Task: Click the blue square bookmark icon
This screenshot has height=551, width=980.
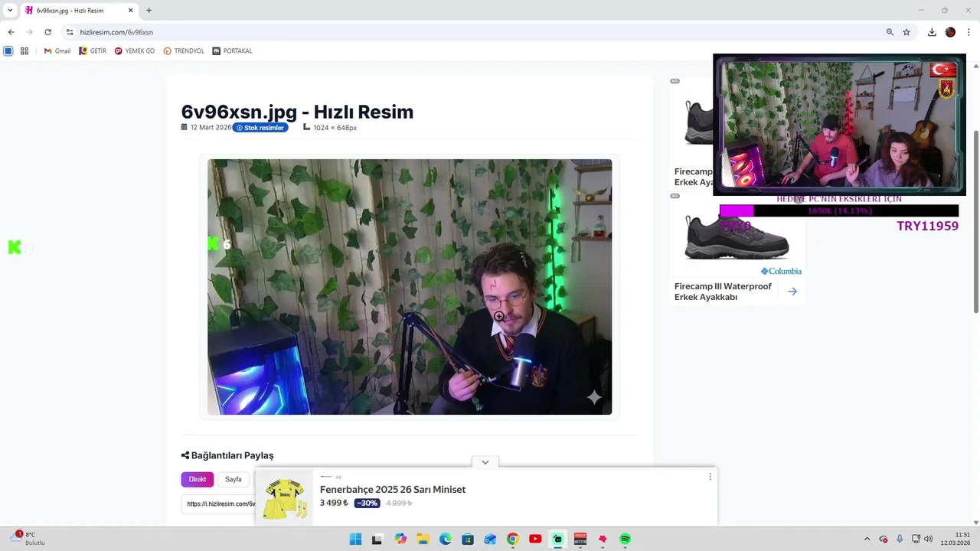Action: 8,51
